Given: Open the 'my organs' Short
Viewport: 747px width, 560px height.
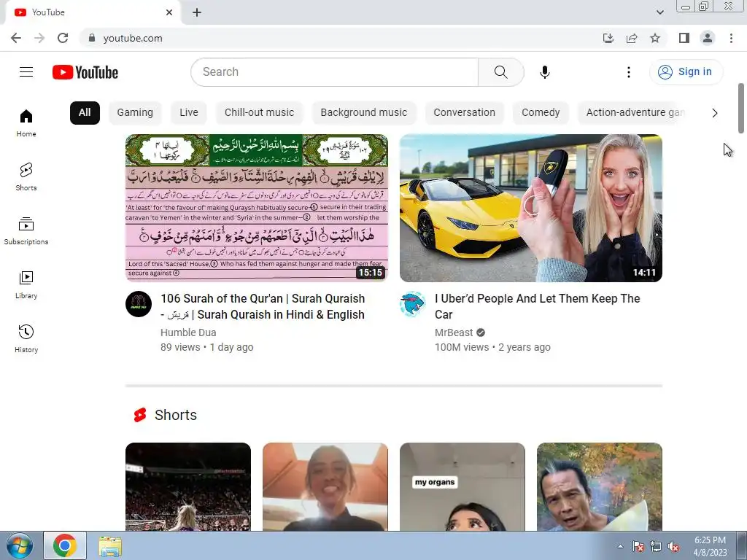Looking at the screenshot, I should click(462, 486).
